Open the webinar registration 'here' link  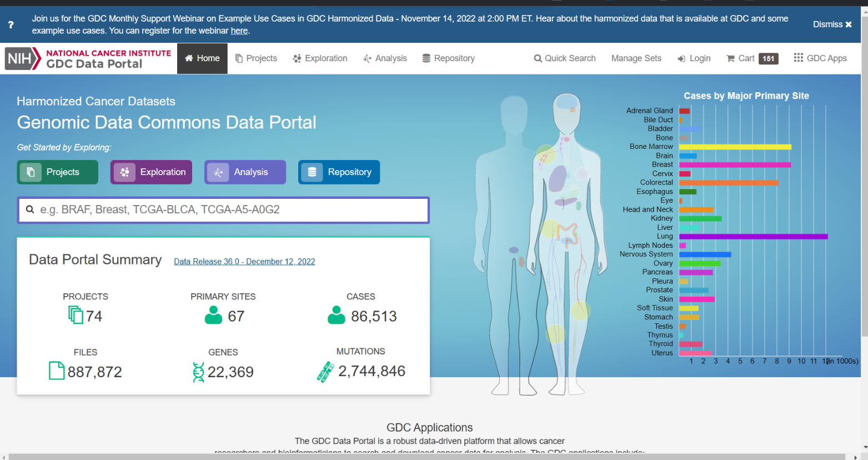(x=239, y=31)
